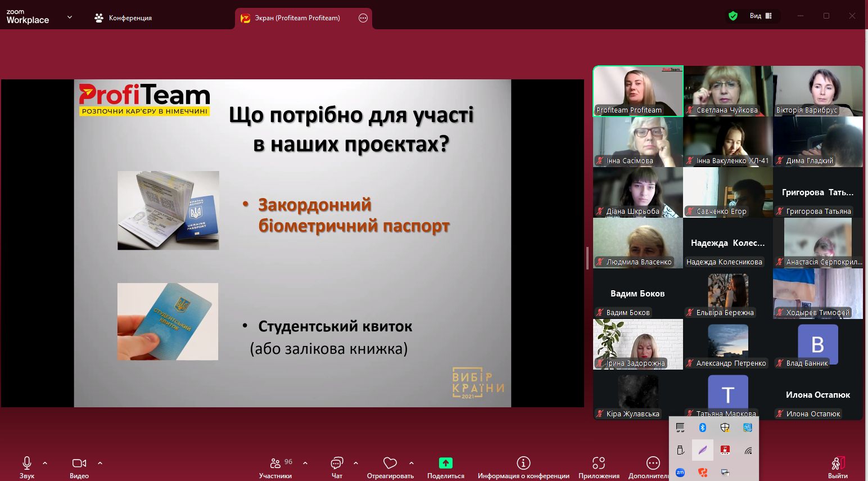Viewport: 868px width, 481px height.
Task: Open the ellipsis menu on the Экран tab
Action: (363, 18)
